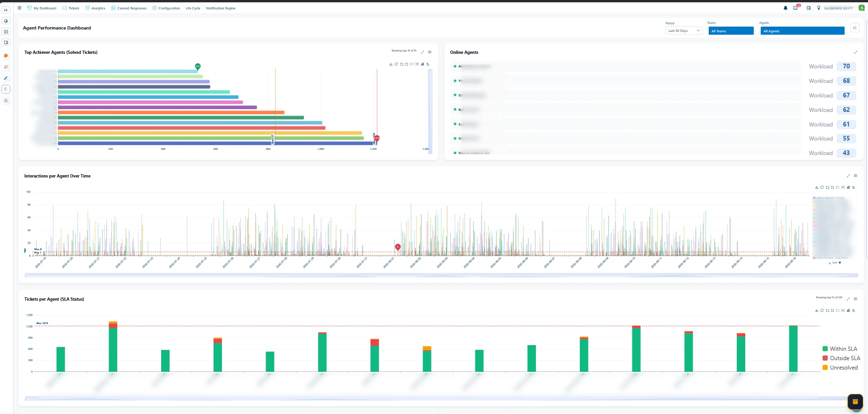Screen dimensions: 868x414
Task: Open My Dashboard menu
Action: pyautogui.click(x=42, y=8)
